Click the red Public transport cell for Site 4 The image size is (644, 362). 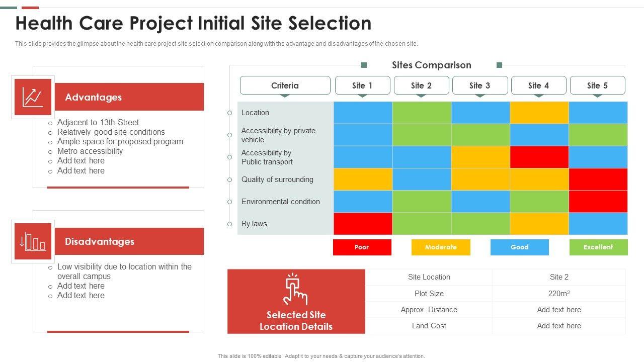tap(539, 157)
